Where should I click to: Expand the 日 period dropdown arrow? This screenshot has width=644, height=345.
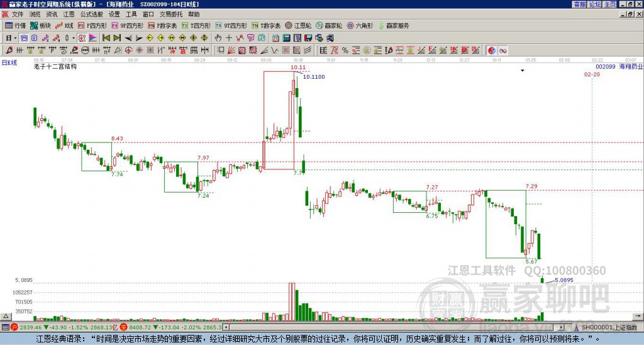point(15,38)
